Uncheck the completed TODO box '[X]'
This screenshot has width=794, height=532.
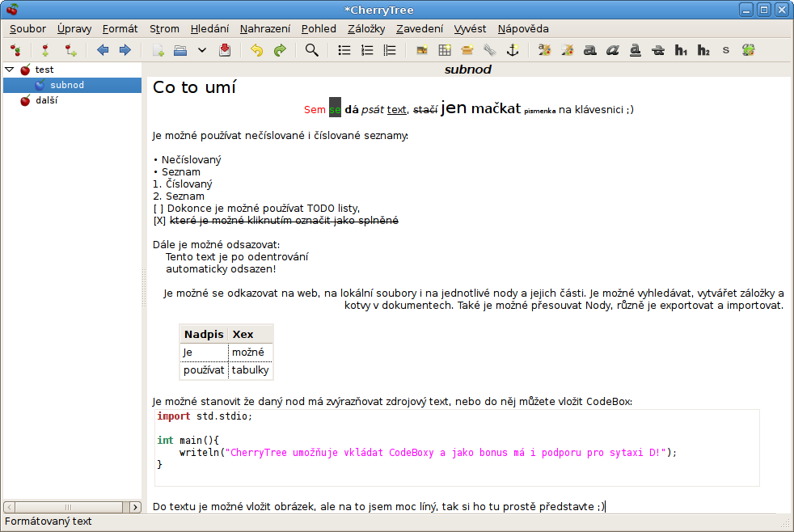pos(159,221)
